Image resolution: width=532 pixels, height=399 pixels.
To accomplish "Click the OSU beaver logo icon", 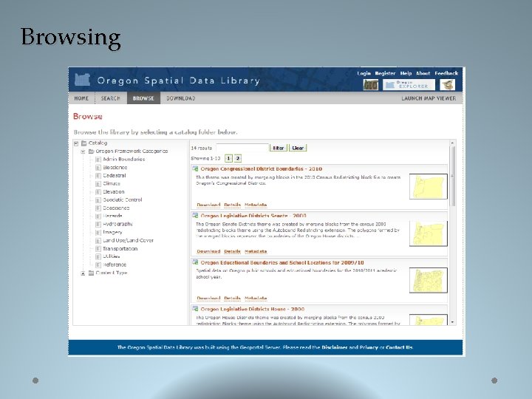I will pyautogui.click(x=448, y=85).
